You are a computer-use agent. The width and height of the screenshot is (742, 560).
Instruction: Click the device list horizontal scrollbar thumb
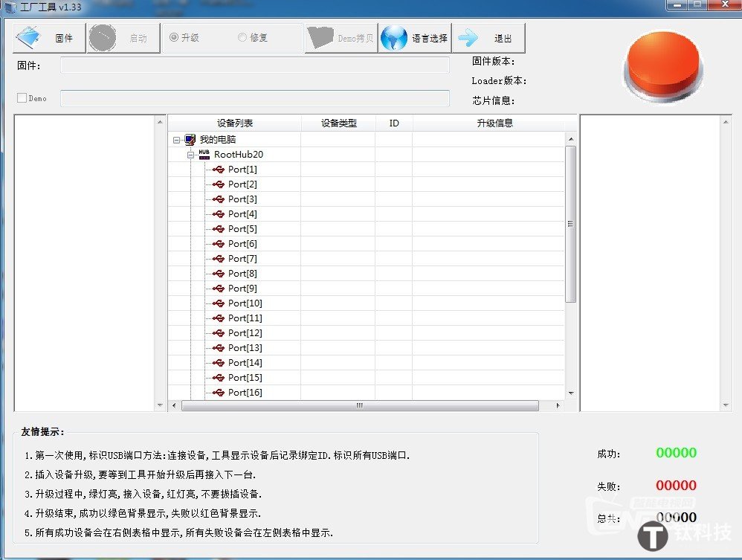point(360,406)
